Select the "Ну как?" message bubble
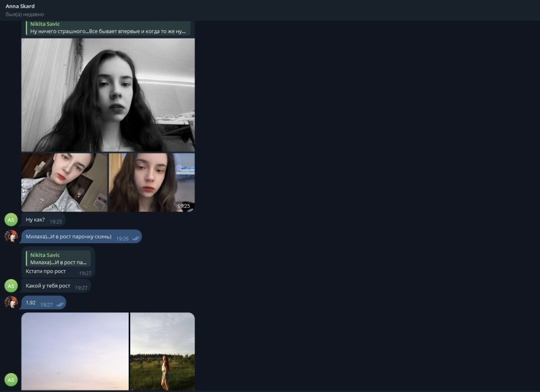Viewport: 540px width, 392px height. (x=36, y=220)
